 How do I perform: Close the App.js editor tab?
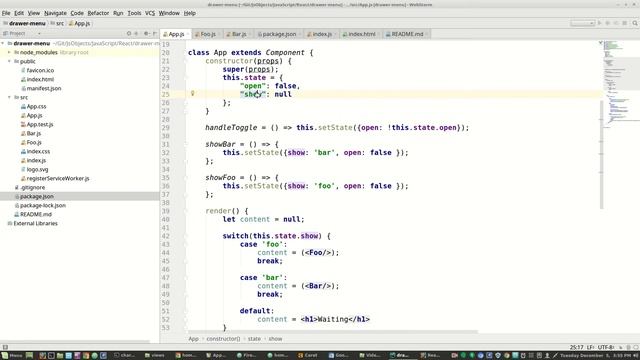tap(188, 34)
